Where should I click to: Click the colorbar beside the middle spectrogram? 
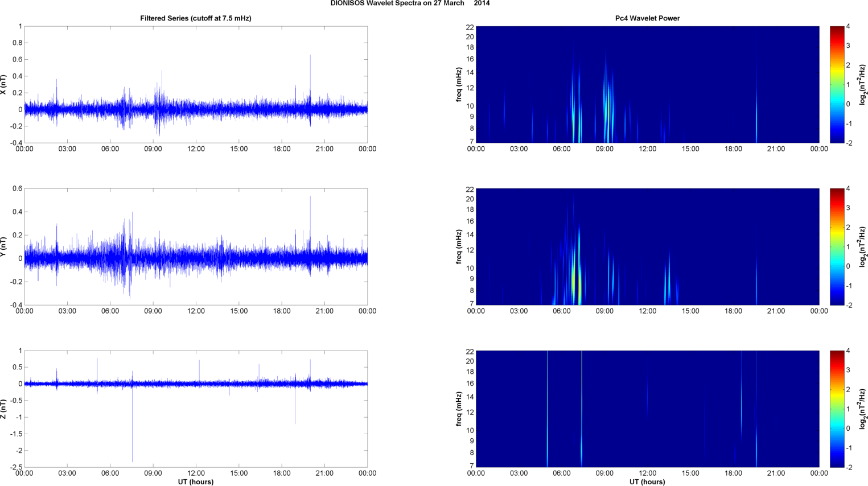coord(837,247)
